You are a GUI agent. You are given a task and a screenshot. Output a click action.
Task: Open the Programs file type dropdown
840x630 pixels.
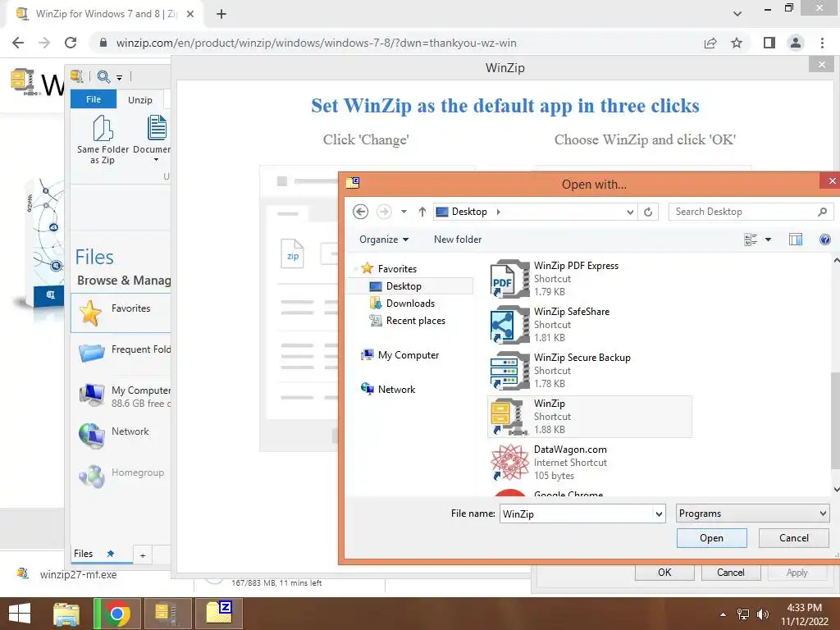pyautogui.click(x=753, y=514)
